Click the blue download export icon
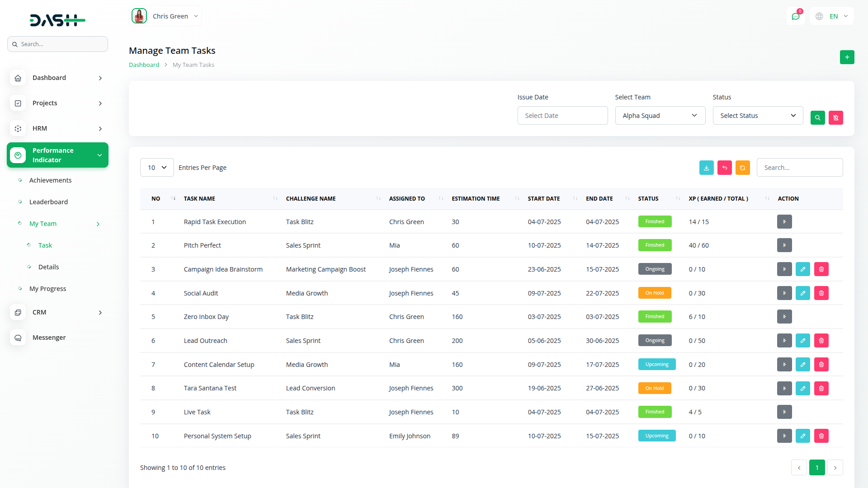868x488 pixels. click(706, 168)
